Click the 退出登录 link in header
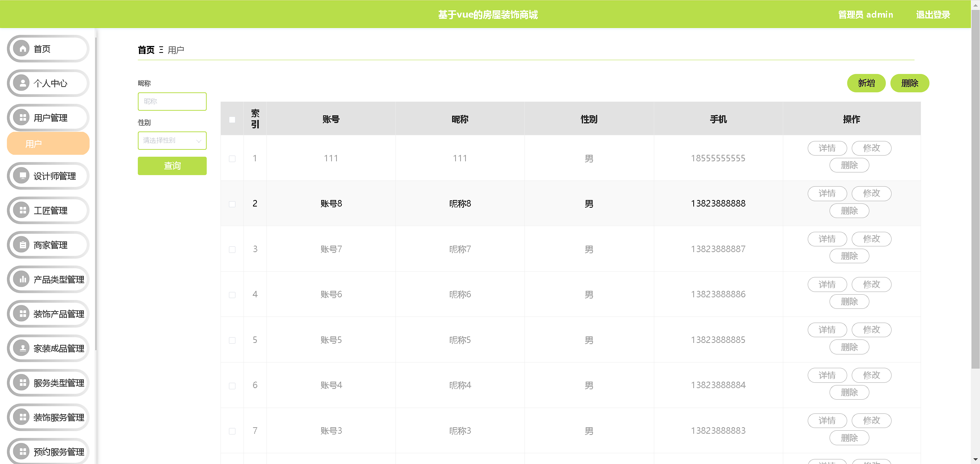 click(x=933, y=15)
